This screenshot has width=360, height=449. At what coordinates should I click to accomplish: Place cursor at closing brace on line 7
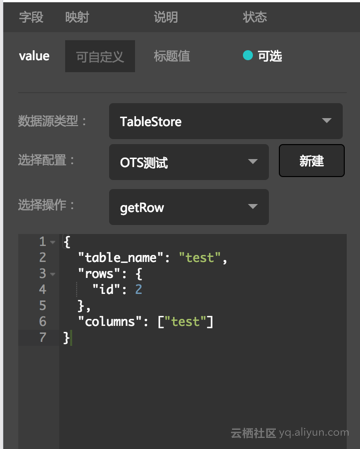click(x=66, y=338)
